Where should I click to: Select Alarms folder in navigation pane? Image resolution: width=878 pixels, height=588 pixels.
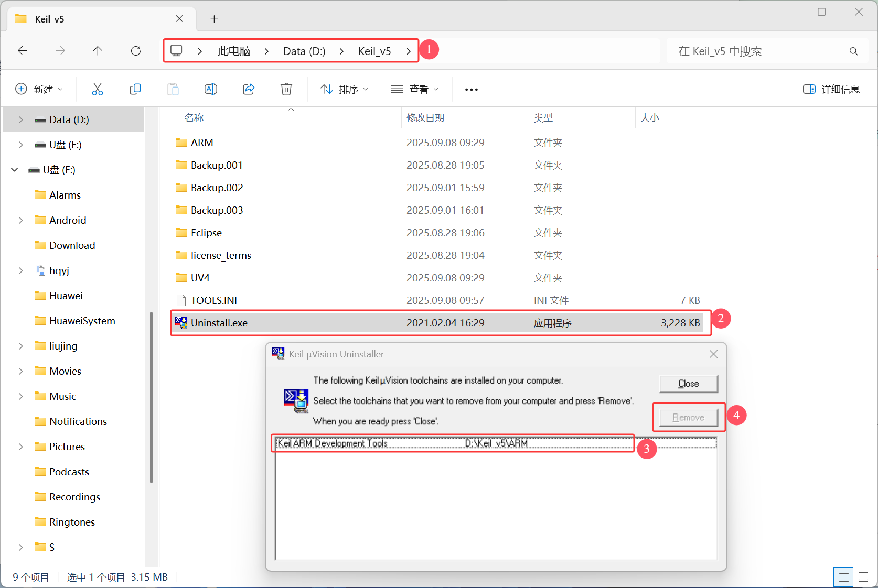[65, 195]
